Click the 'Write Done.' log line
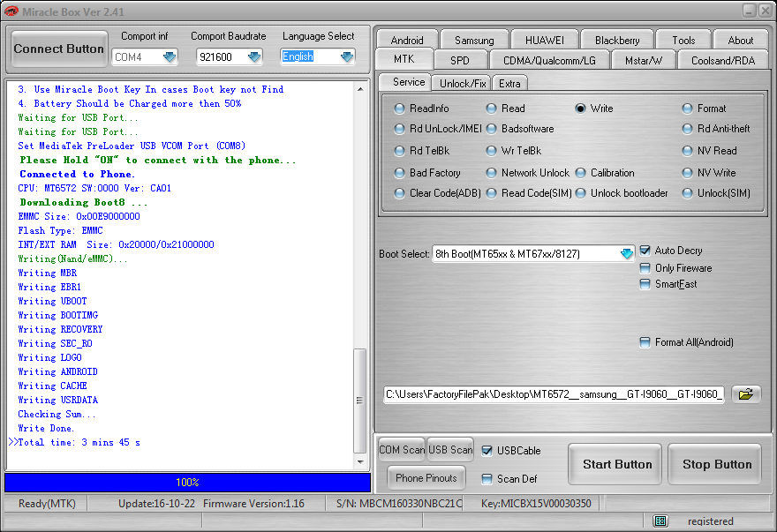The height and width of the screenshot is (532, 777). (x=46, y=428)
